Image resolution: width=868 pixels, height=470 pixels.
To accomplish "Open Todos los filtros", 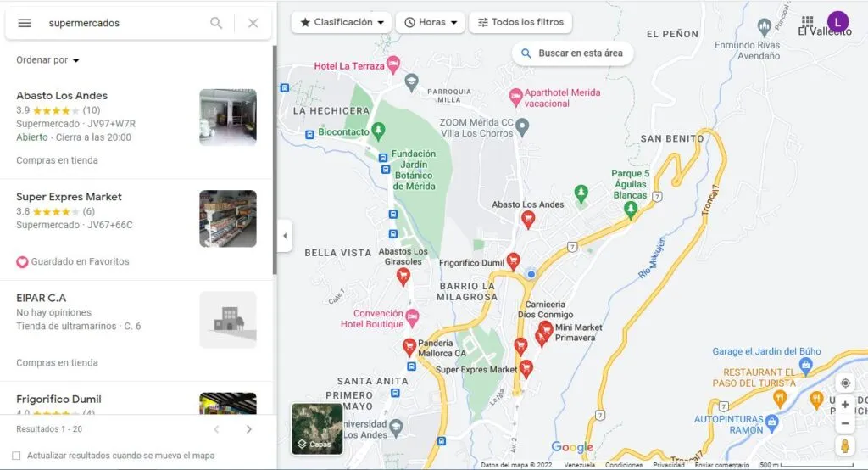I will 520,22.
